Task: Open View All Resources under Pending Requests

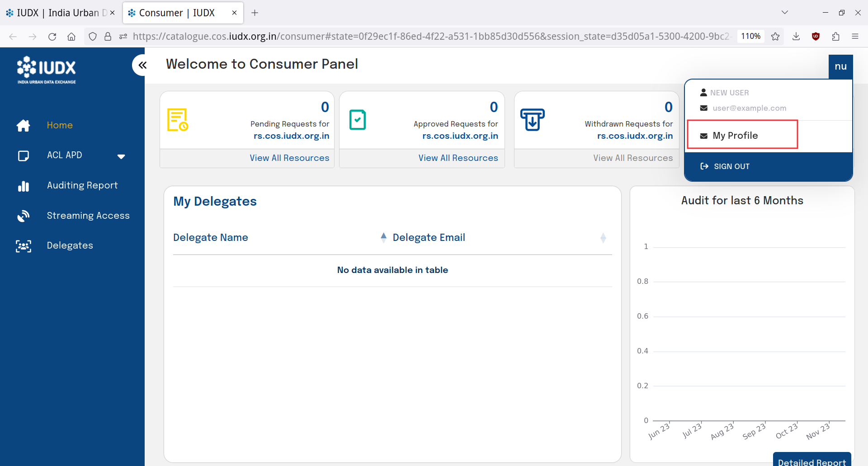Action: pyautogui.click(x=289, y=158)
